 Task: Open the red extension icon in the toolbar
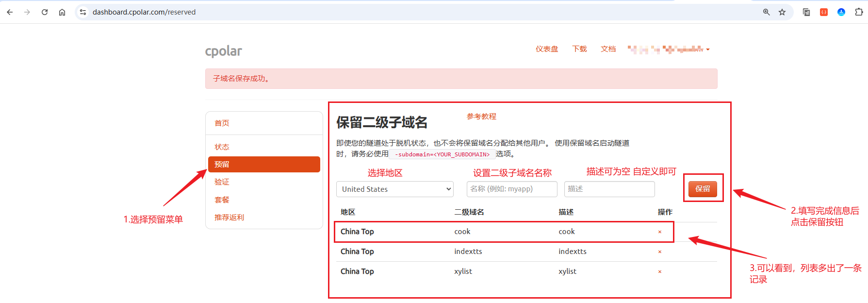point(824,12)
